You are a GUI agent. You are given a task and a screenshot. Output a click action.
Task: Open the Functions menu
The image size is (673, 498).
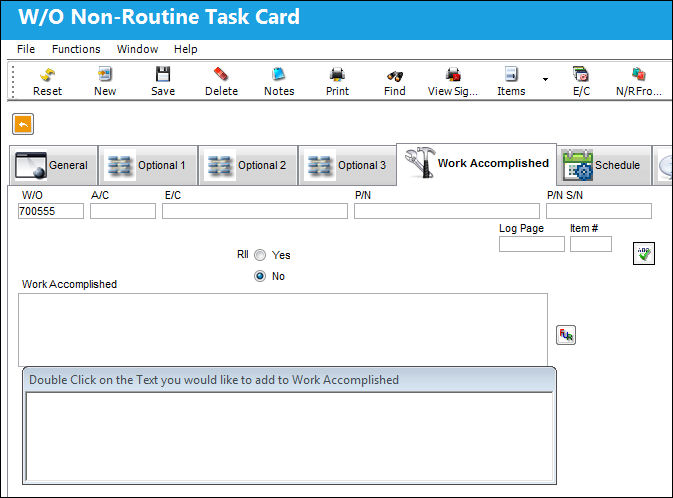(76, 49)
